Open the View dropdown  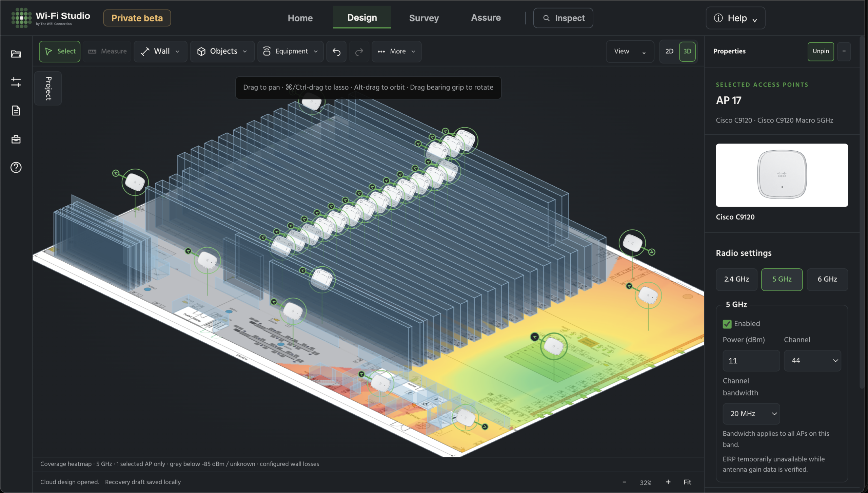click(x=630, y=51)
